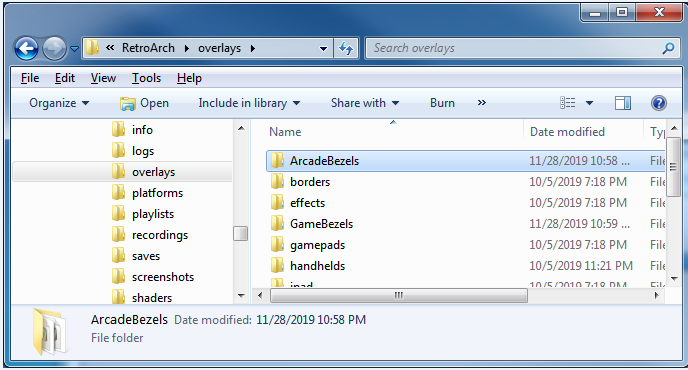The width and height of the screenshot is (688, 370).
Task: Show the preview pane icon
Action: point(623,103)
